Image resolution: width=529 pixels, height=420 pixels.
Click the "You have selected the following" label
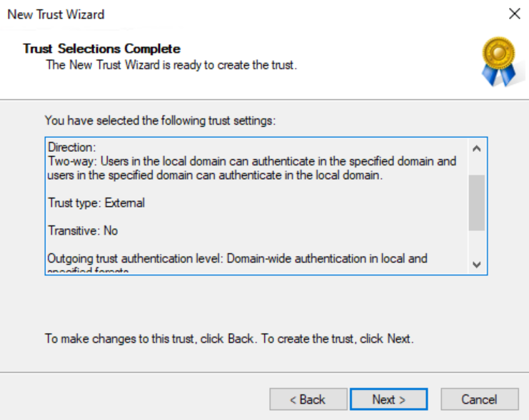click(x=160, y=121)
